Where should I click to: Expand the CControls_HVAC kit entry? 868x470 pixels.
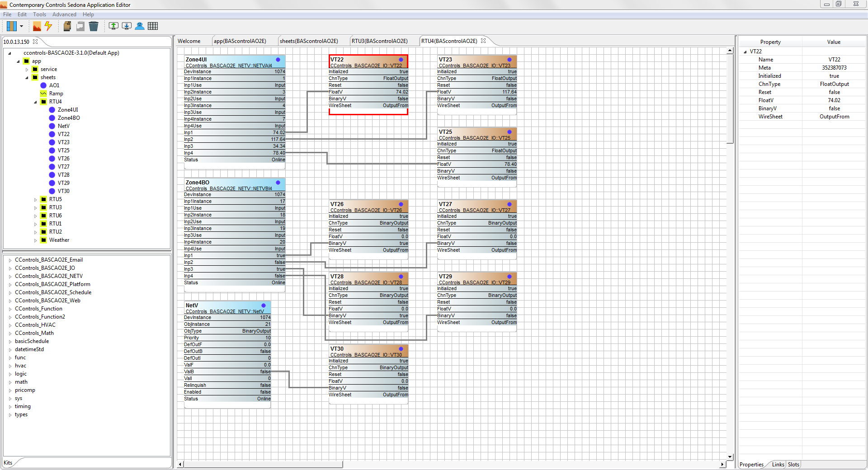click(x=10, y=324)
